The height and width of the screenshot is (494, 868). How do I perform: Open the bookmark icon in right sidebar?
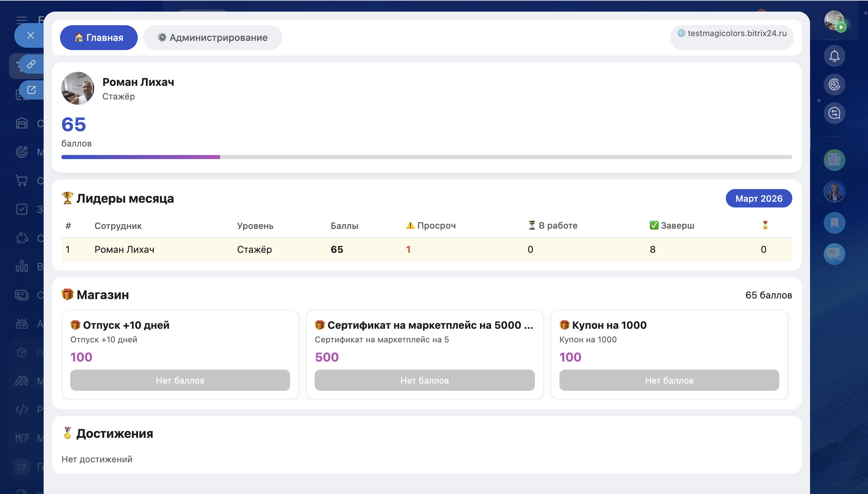[834, 223]
